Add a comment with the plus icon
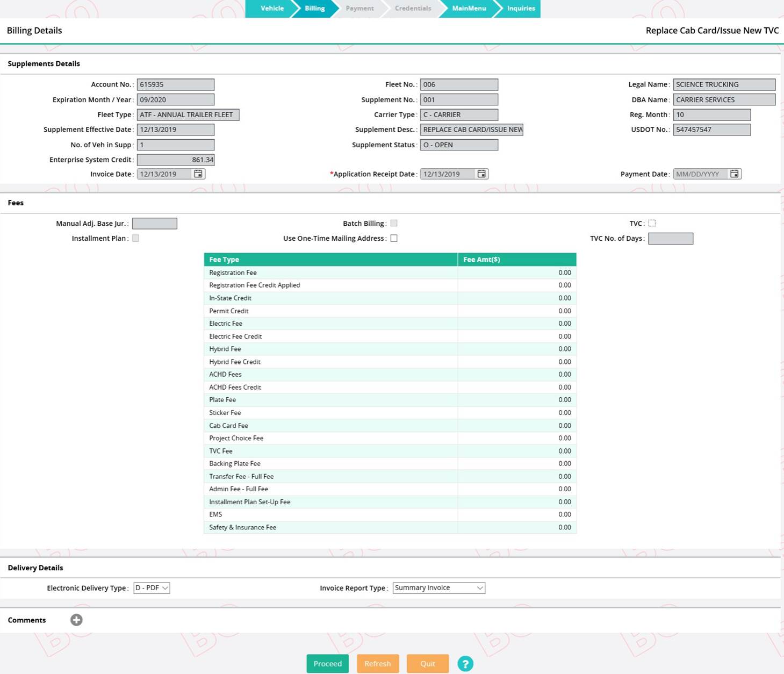The width and height of the screenshot is (784, 674). (76, 620)
